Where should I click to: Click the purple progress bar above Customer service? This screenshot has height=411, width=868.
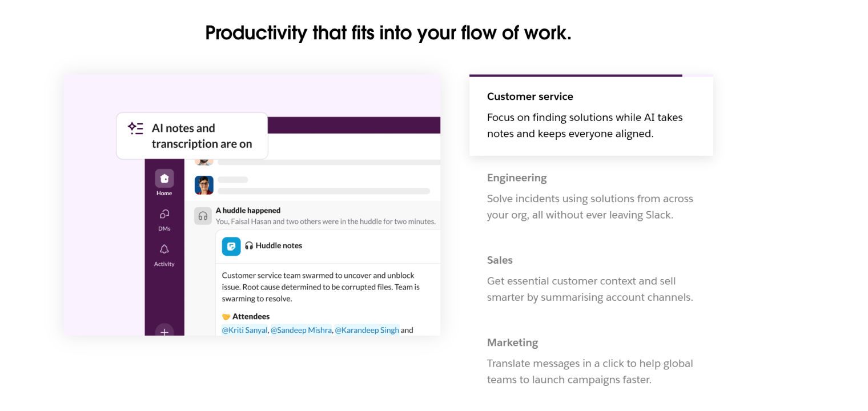(x=576, y=75)
